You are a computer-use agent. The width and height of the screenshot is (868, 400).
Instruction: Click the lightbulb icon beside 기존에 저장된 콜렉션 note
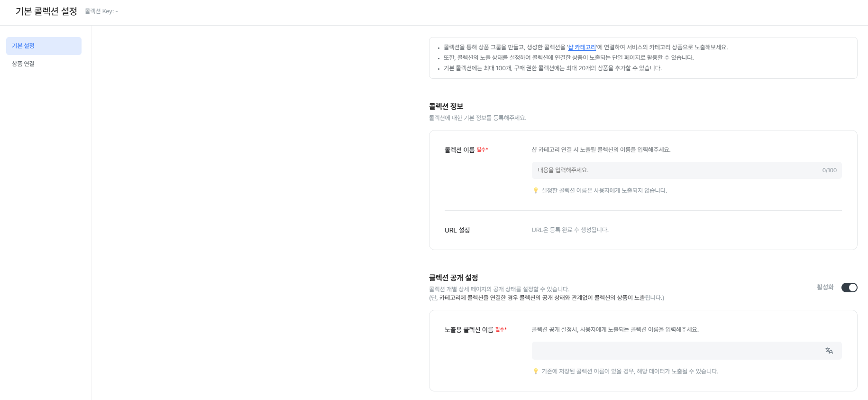536,371
